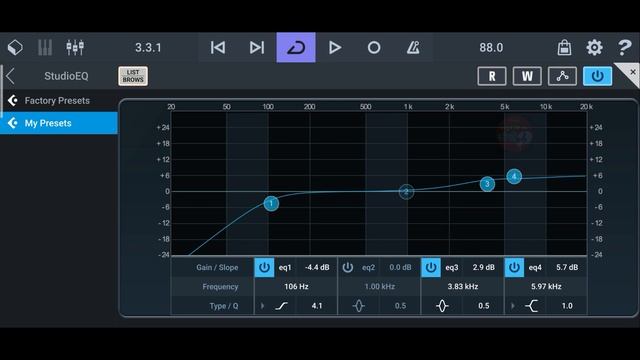Select eq3 frequency 3.83 kHz

(462, 287)
